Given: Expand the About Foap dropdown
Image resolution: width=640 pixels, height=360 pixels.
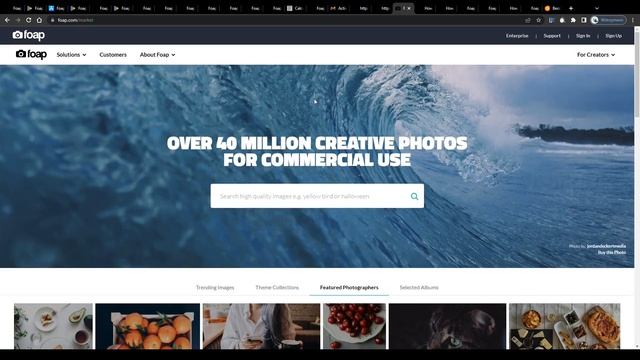Looking at the screenshot, I should tap(158, 55).
